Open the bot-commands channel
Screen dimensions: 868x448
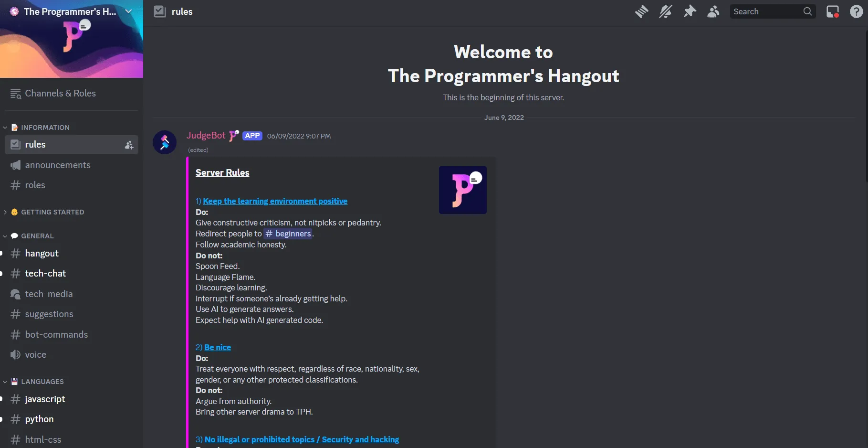point(72,335)
